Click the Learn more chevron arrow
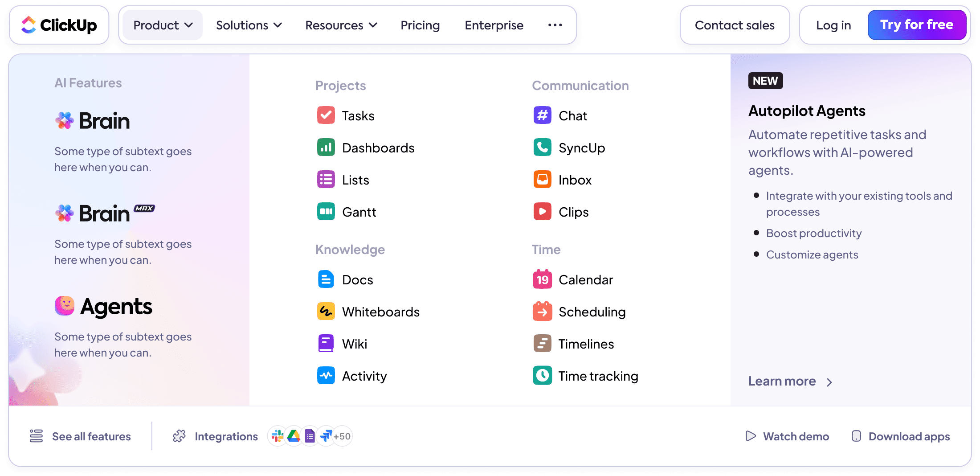 [829, 382]
